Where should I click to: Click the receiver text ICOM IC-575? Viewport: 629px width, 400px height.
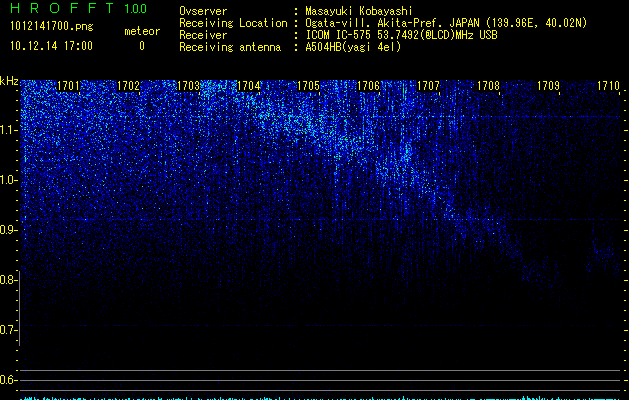point(340,35)
